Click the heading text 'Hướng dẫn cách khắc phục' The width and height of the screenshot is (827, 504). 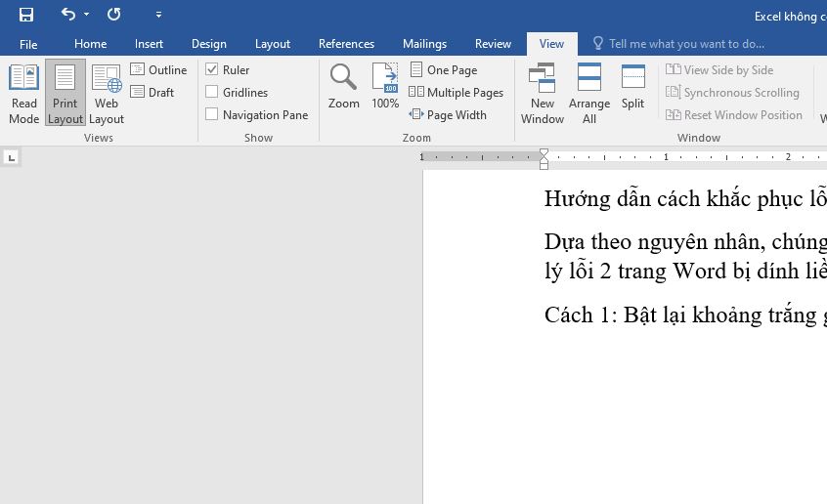pos(685,198)
